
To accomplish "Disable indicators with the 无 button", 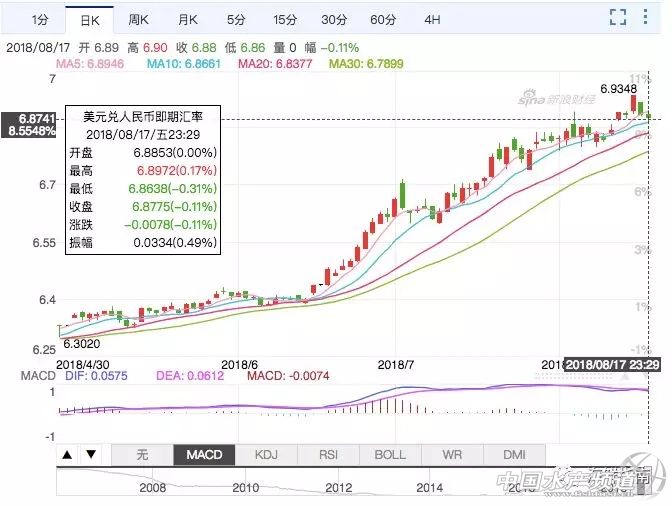I will click(142, 455).
